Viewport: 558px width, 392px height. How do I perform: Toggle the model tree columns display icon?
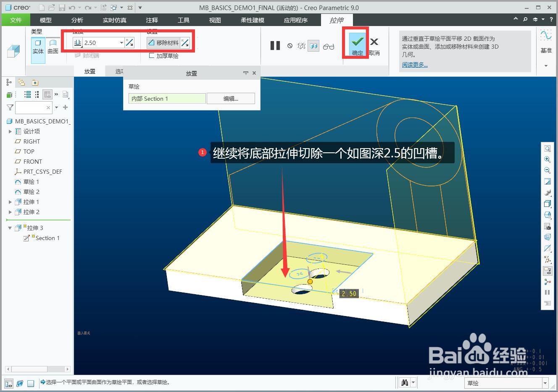pos(47,94)
